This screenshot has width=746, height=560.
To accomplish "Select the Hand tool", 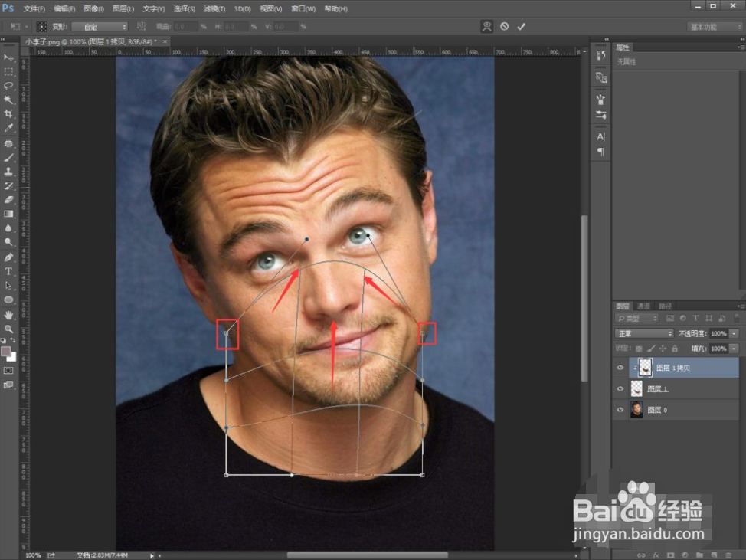I will 8,315.
